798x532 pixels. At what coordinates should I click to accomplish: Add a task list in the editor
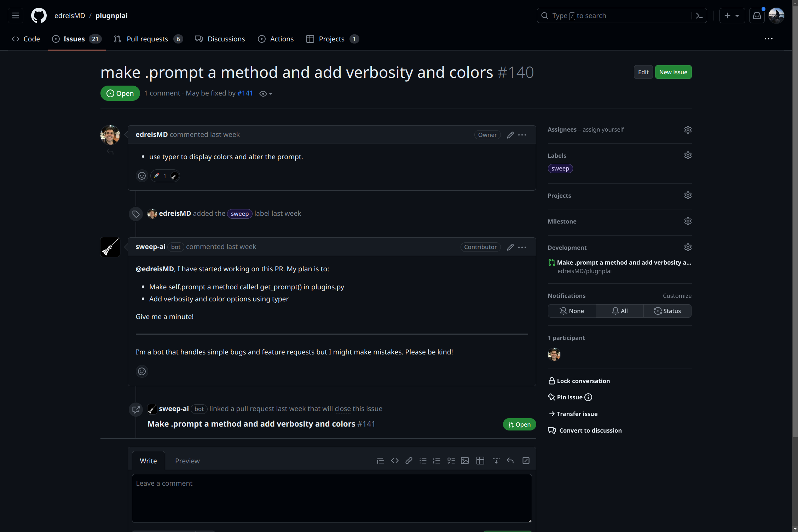click(x=451, y=461)
